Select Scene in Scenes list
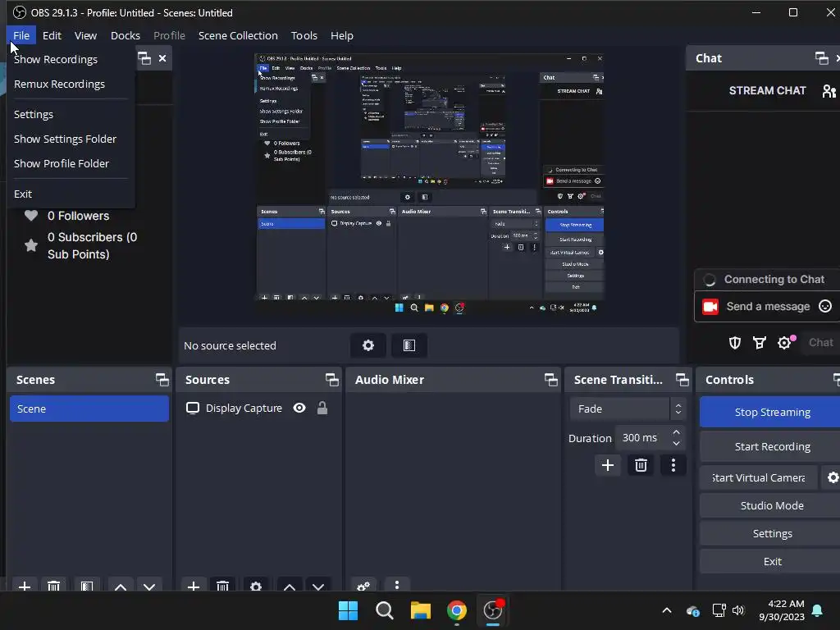This screenshot has height=630, width=840. pyautogui.click(x=89, y=409)
